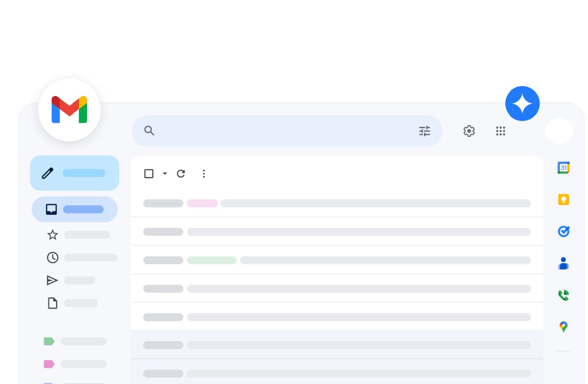Open the blue Gemini sparkle button

[522, 104]
